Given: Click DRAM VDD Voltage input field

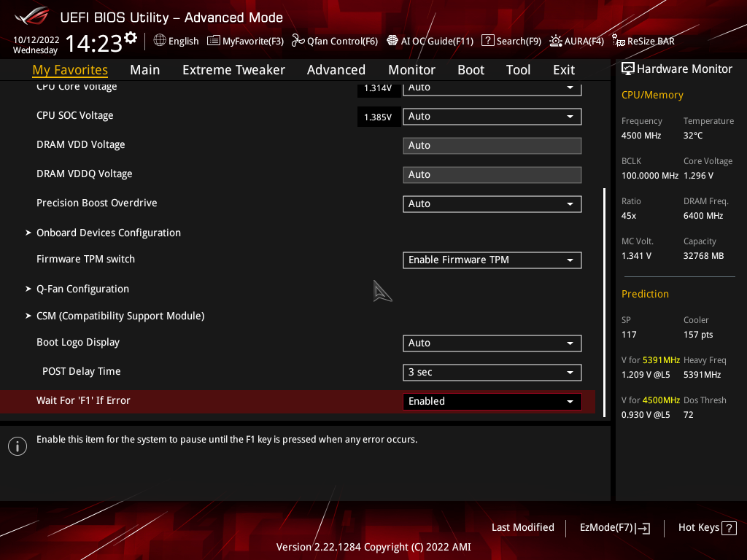Looking at the screenshot, I should [x=492, y=146].
